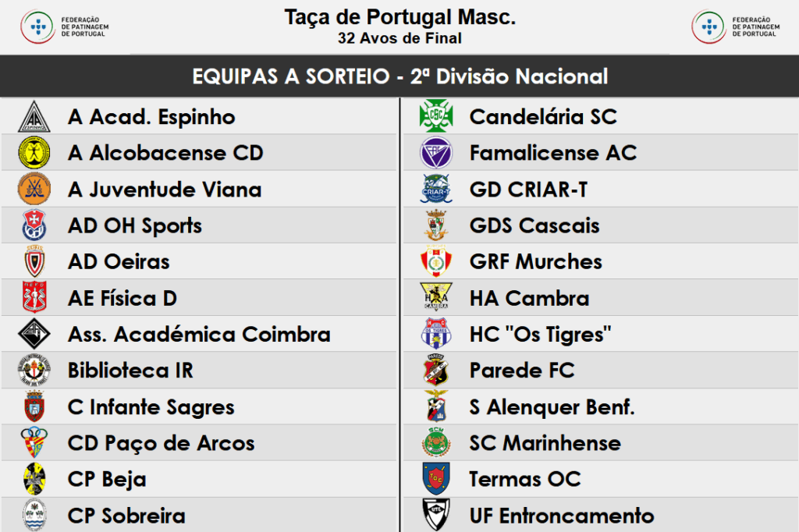The image size is (799, 532).
Task: Select the HC "Os Tigres" team name
Action: (x=540, y=335)
